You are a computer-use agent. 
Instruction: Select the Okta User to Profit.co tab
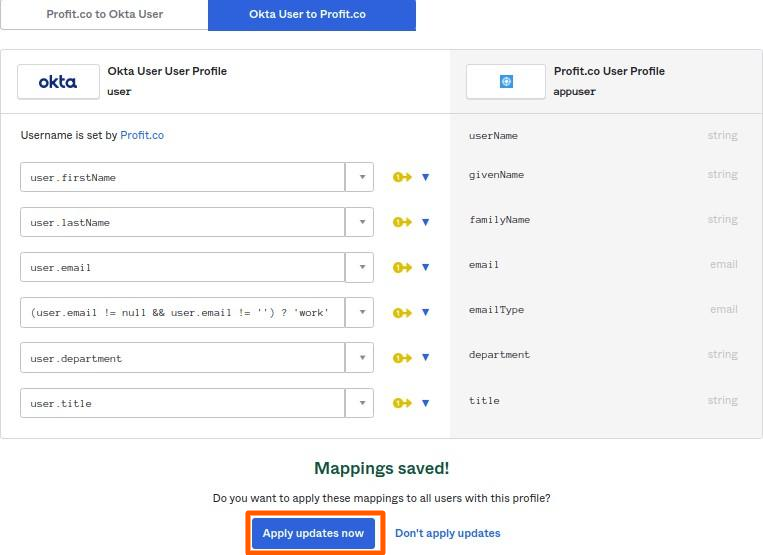[x=311, y=15]
